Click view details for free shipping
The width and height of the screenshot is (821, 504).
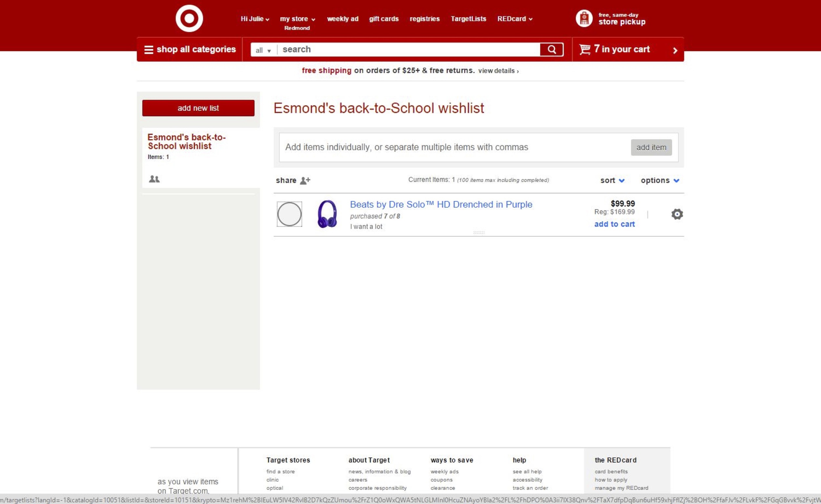coord(498,71)
